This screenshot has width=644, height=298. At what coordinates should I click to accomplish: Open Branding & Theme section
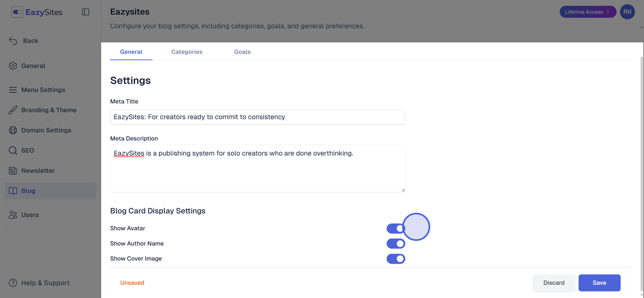click(50, 110)
